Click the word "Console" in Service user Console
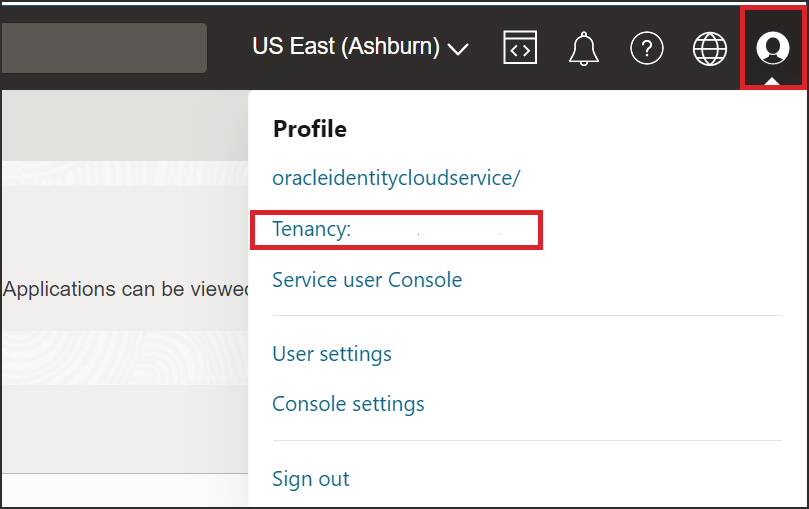Screen dimensions: 809x509 tap(426, 280)
